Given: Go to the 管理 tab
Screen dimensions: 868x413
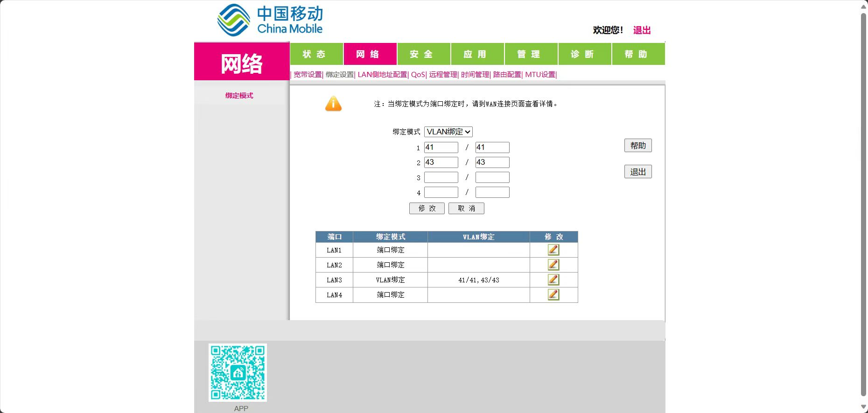Looking at the screenshot, I should tap(531, 54).
